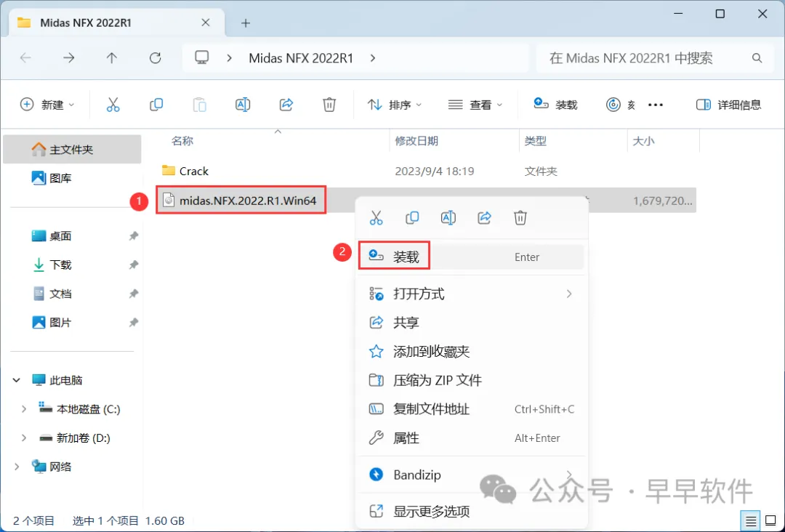Go forward with the right arrow
The image size is (785, 532).
(x=68, y=58)
